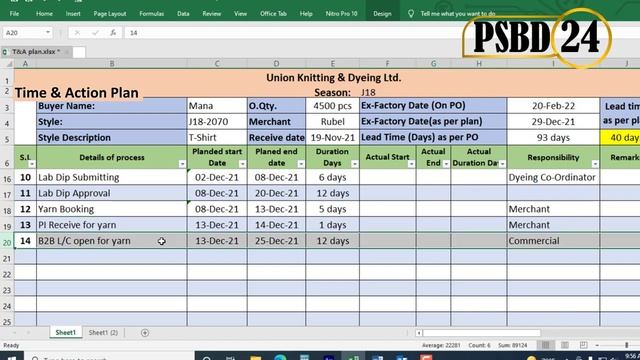Click the '25-Dec-21' planned end date cell

pyautogui.click(x=276, y=241)
